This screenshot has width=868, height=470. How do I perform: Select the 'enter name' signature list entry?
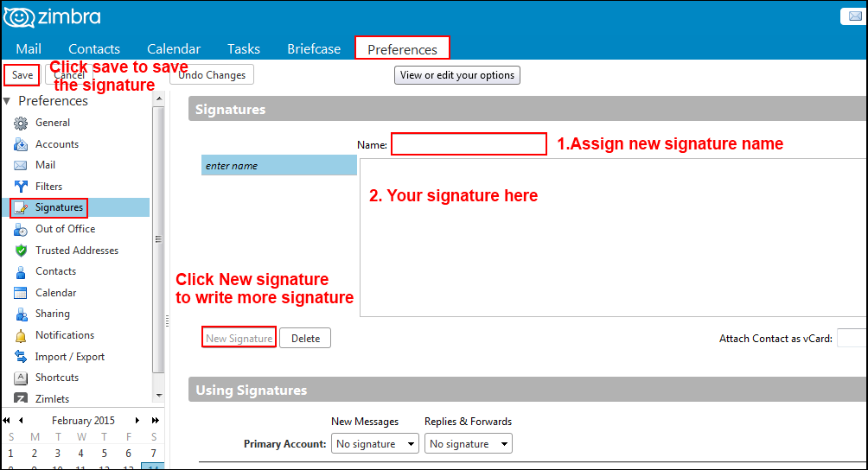278,165
